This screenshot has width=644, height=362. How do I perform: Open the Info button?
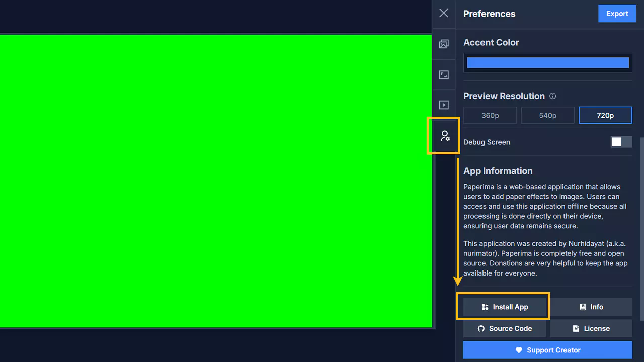[591, 307]
